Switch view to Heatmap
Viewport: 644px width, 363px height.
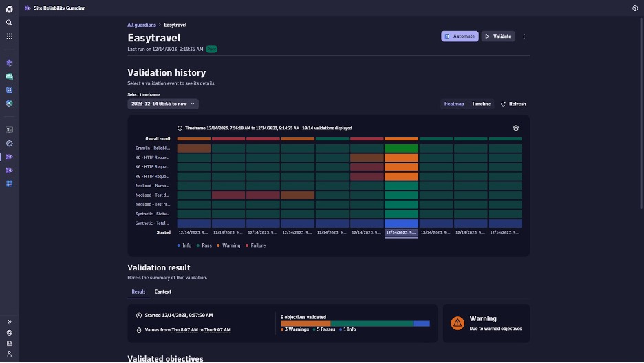tap(453, 104)
